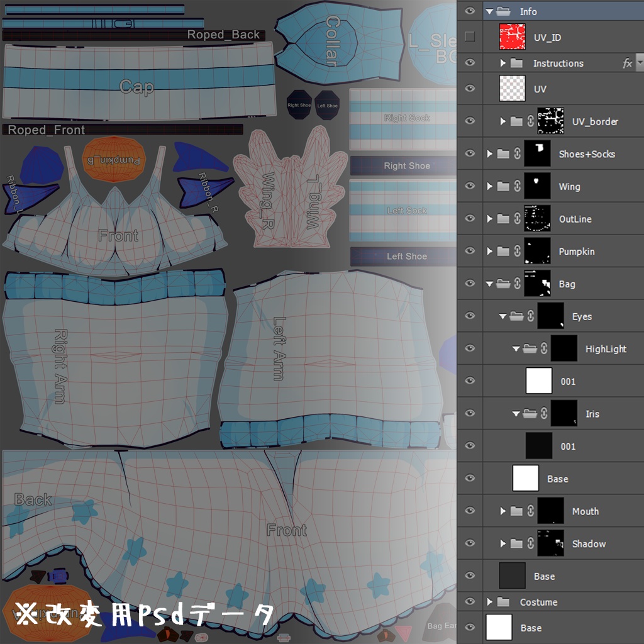Select the black 001 thumbnail under Iris
The height and width of the screenshot is (644, 644).
pyautogui.click(x=539, y=445)
